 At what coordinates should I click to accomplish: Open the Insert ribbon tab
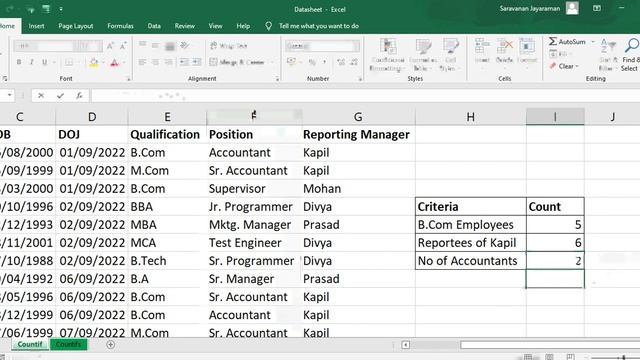click(x=36, y=26)
